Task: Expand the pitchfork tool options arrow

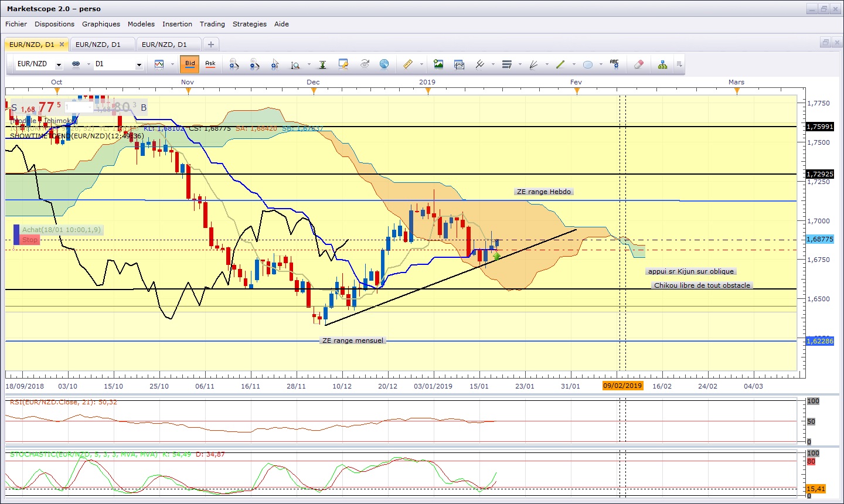Action: tap(493, 64)
